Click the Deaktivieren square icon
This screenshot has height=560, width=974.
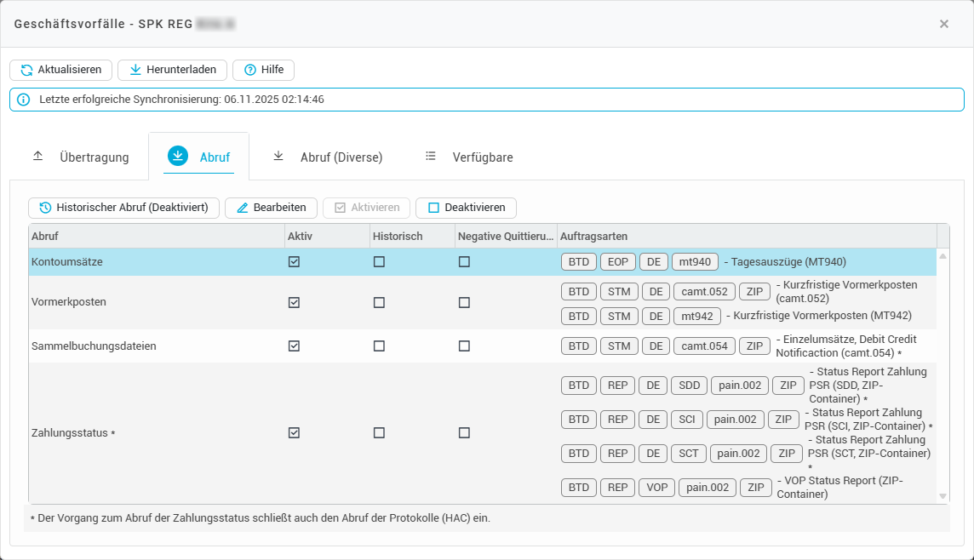coord(433,208)
